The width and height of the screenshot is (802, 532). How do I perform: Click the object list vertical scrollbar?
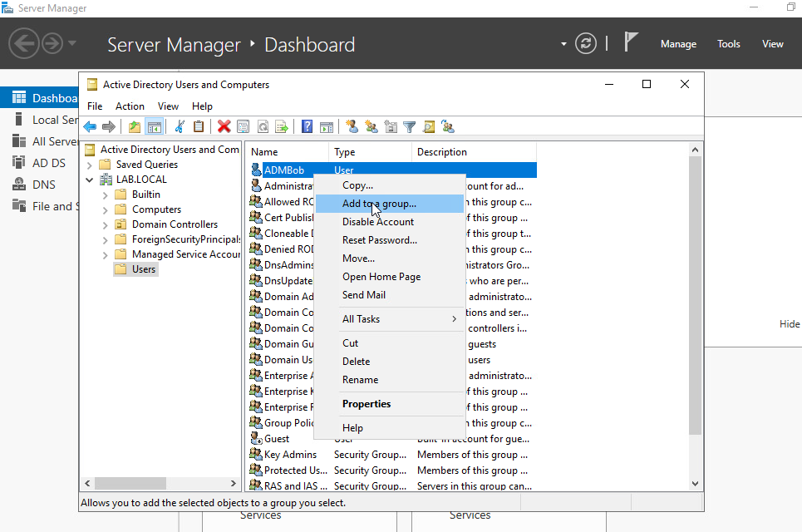click(x=695, y=296)
